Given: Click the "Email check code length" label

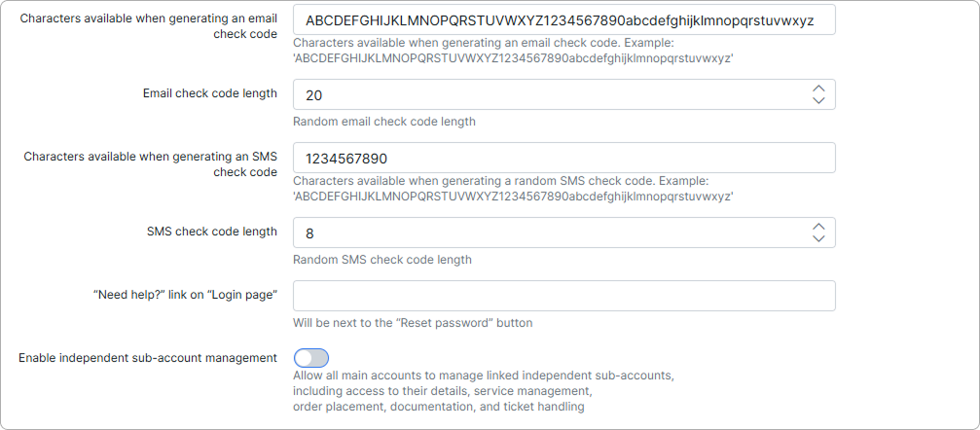Looking at the screenshot, I should coord(210,93).
